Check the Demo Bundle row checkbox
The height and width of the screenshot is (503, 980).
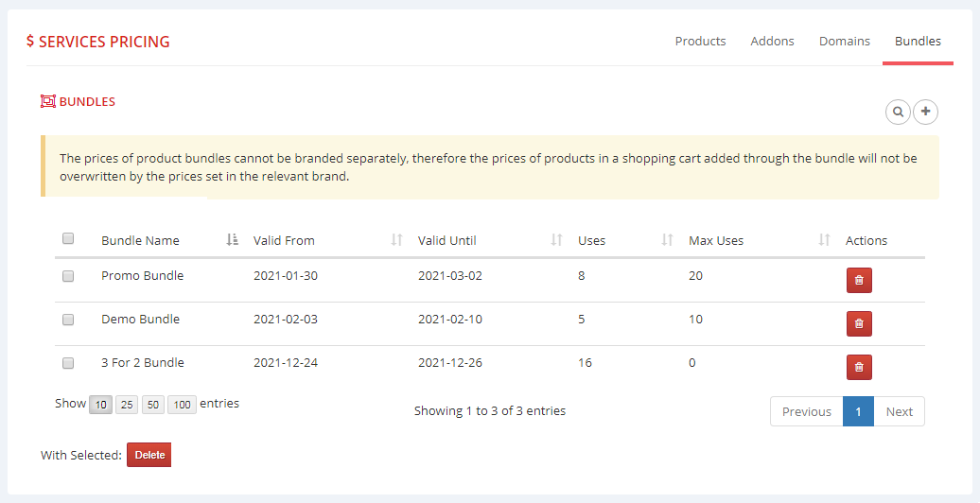click(x=68, y=320)
